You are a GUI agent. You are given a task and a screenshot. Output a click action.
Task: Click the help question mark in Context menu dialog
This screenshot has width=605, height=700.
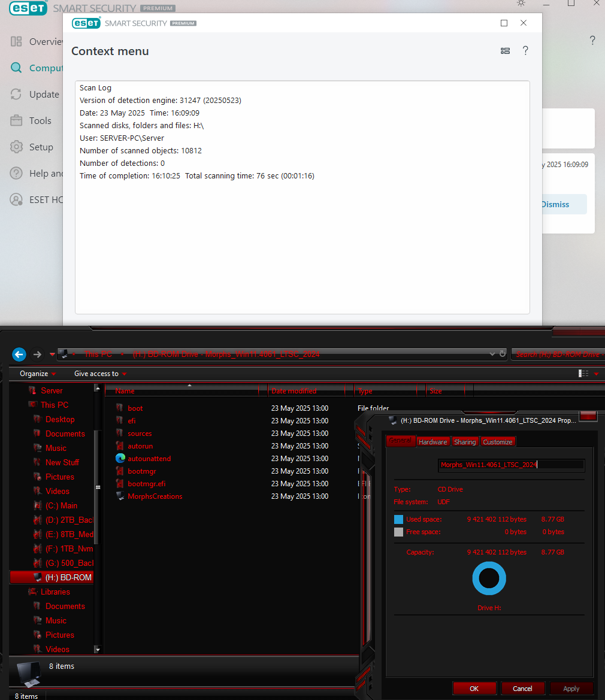pos(525,50)
